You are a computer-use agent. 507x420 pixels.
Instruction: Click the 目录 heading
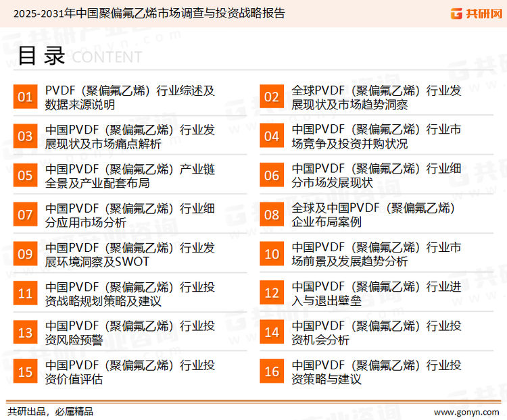point(41,55)
